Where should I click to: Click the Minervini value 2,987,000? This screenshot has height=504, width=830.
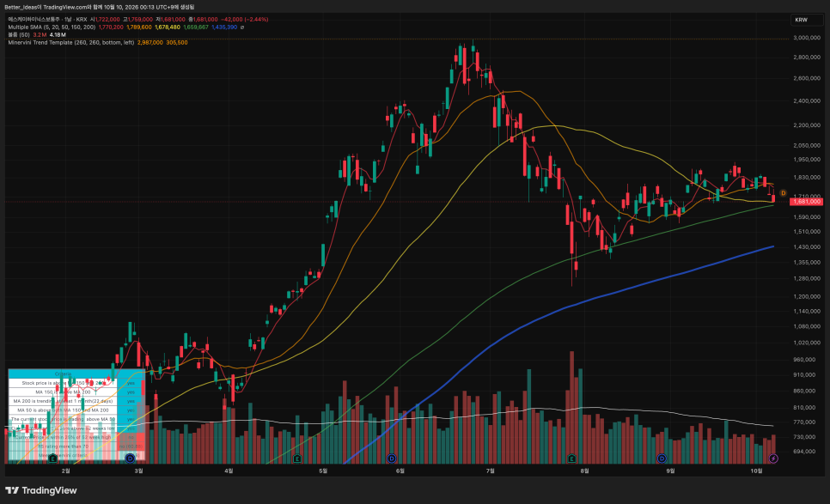pyautogui.click(x=150, y=42)
